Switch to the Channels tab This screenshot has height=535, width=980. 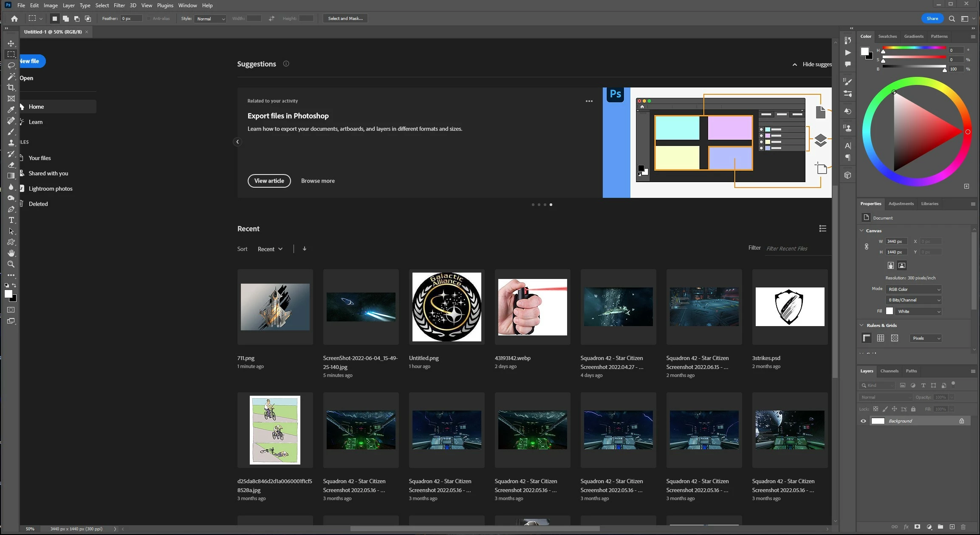[889, 371]
